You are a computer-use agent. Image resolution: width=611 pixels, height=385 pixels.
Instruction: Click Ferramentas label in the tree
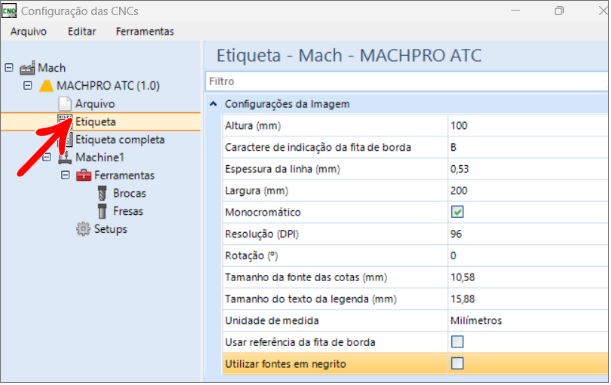124,175
